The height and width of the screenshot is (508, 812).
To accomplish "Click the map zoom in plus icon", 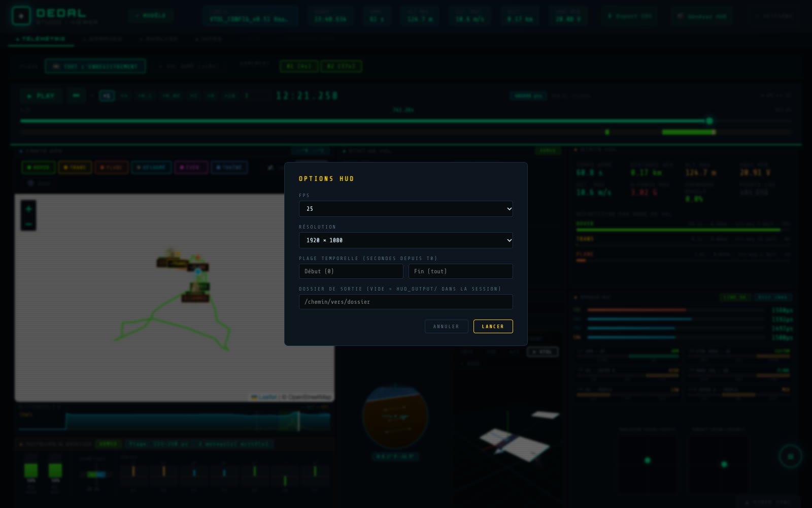I will [x=28, y=209].
